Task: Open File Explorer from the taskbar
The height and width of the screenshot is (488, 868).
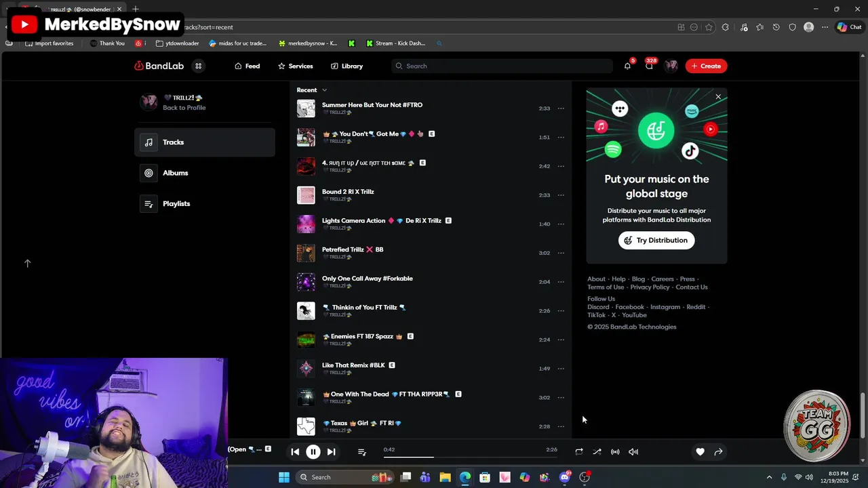Action: [x=445, y=477]
